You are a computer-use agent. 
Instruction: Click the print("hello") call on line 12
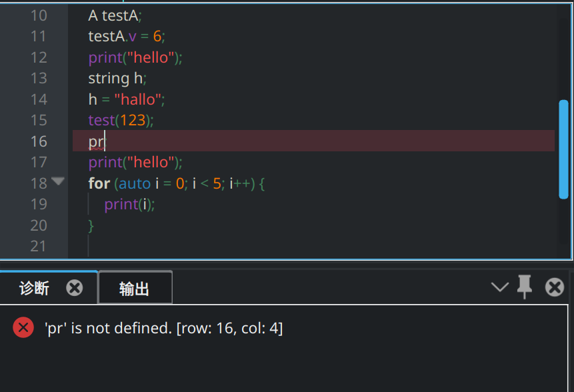[135, 57]
